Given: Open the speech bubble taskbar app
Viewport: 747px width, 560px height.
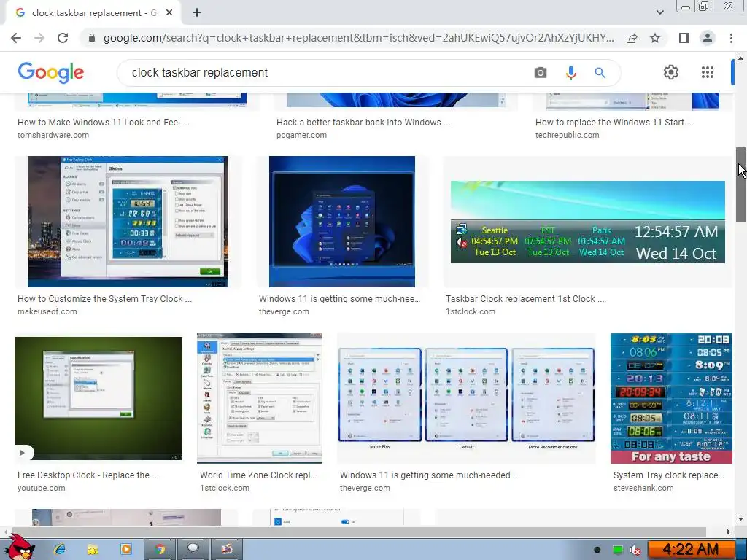Looking at the screenshot, I should 193,550.
